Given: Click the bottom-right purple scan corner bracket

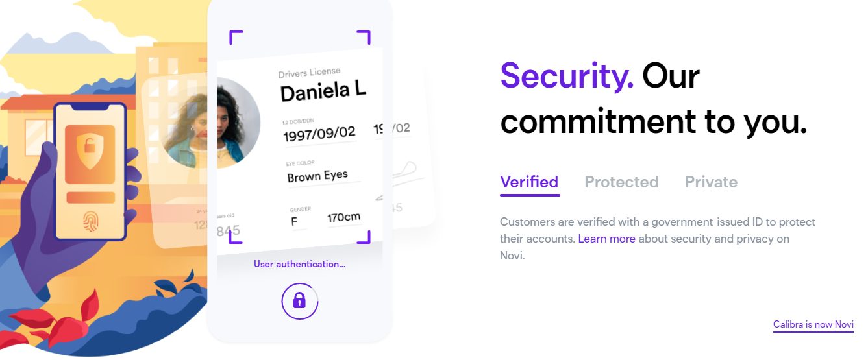Looking at the screenshot, I should [x=364, y=237].
